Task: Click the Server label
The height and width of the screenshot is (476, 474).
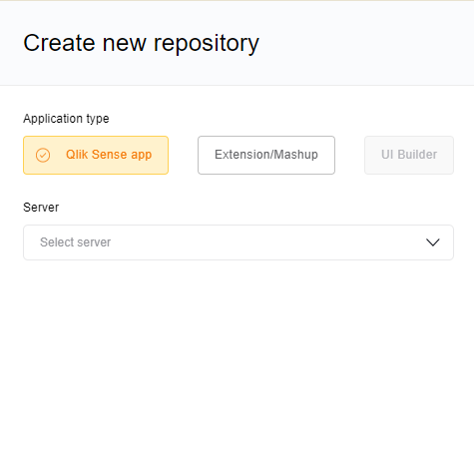Action: [x=41, y=208]
